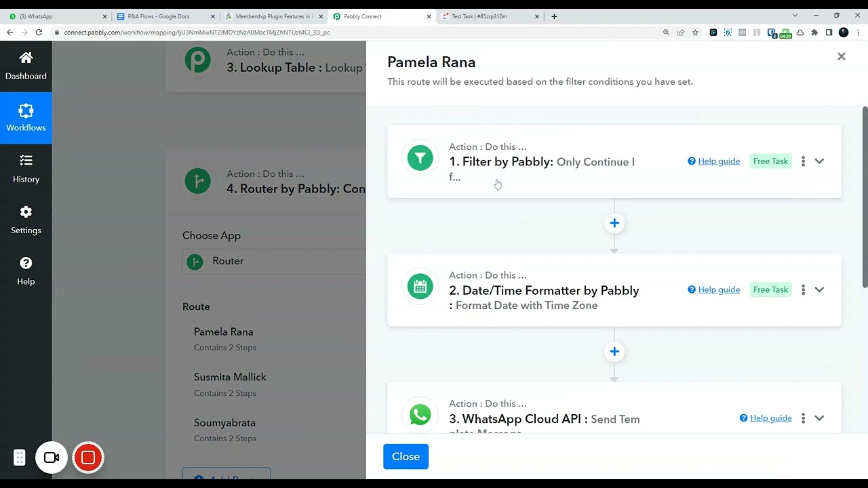Click the Choose App label
Viewport: 868px width, 488px height.
[212, 235]
